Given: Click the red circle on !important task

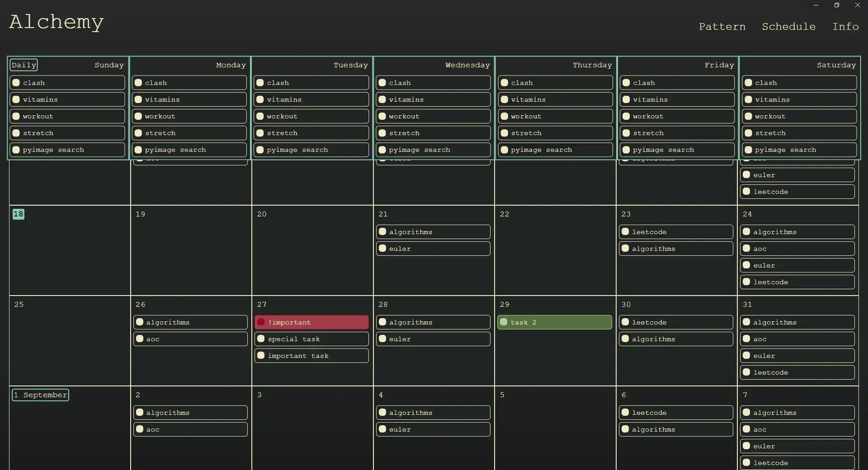Looking at the screenshot, I should (261, 322).
